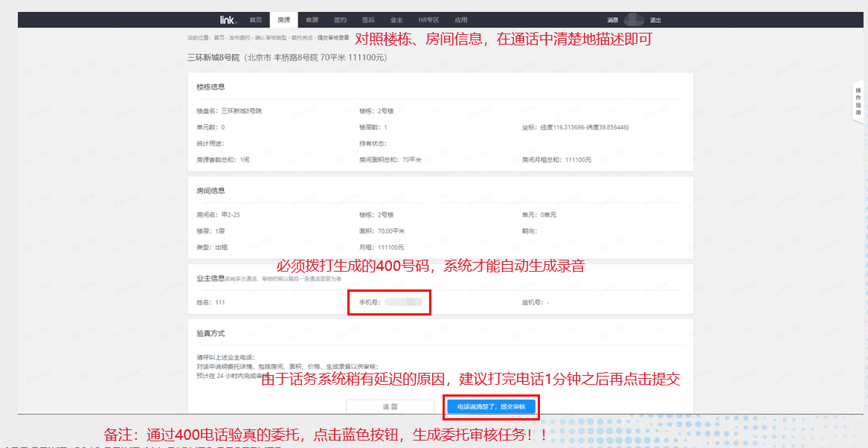Select the active 房源 navigation tab
This screenshot has width=868, height=448.
click(x=283, y=20)
